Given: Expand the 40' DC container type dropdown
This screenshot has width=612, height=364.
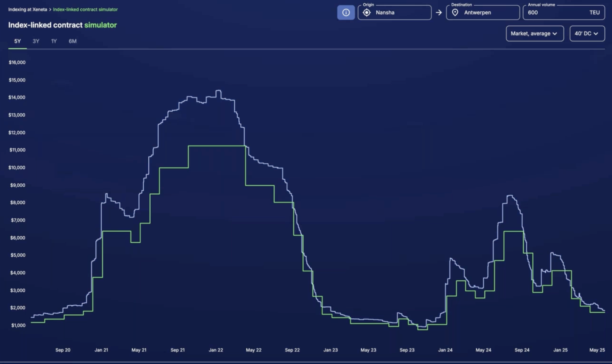Looking at the screenshot, I should coord(587,33).
